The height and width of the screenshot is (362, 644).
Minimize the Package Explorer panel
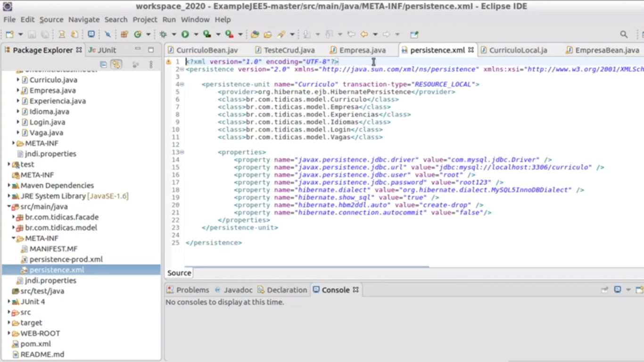138,49
